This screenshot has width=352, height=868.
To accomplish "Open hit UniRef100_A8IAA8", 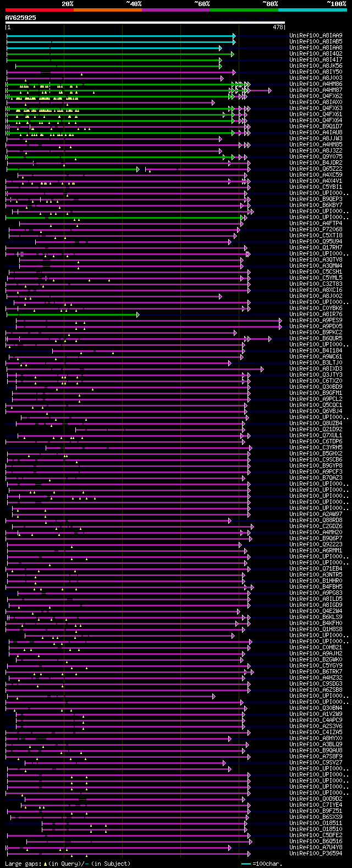I will (316, 47).
